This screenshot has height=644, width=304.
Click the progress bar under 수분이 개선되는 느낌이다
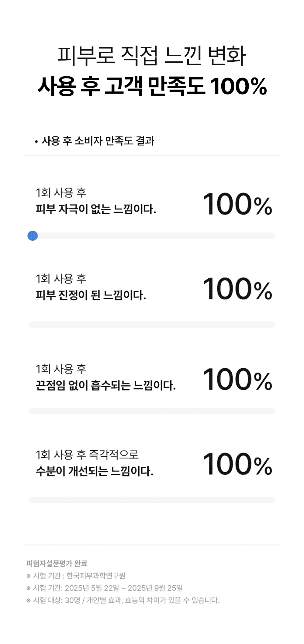click(152, 500)
